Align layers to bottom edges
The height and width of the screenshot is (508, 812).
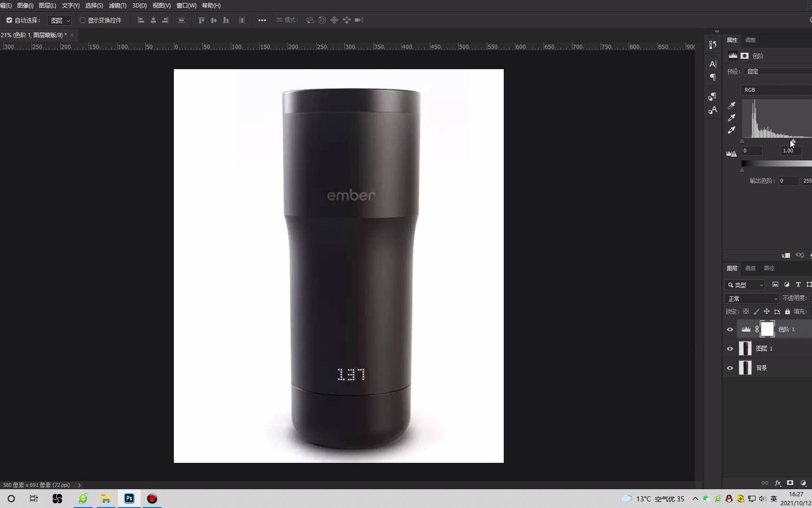point(226,20)
